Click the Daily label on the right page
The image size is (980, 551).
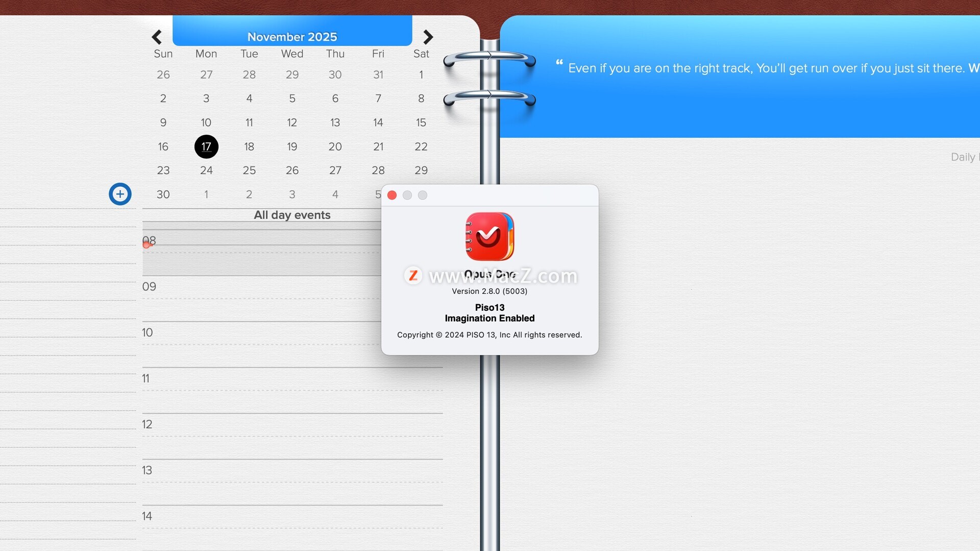964,157
